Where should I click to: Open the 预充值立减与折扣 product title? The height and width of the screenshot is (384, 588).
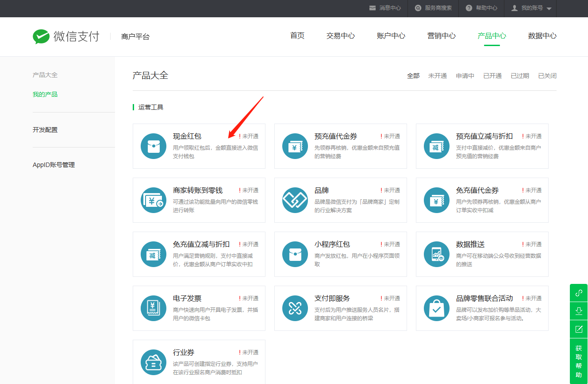coord(484,136)
